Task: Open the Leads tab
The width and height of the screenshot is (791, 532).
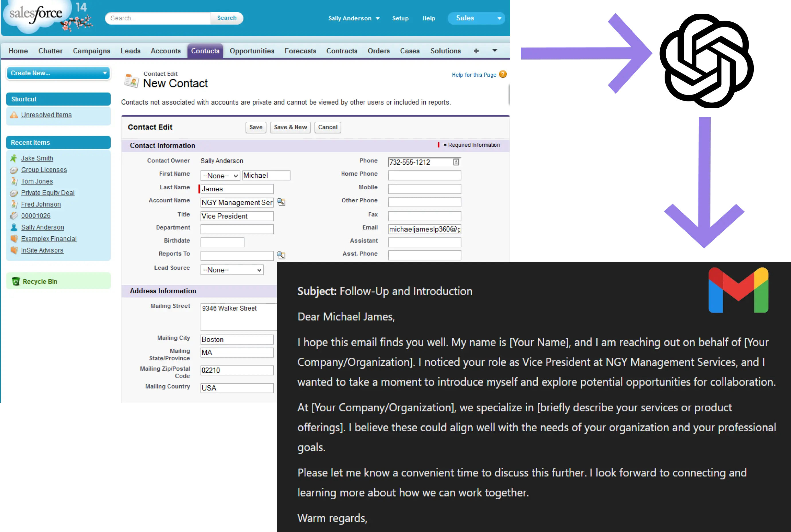Action: [x=130, y=51]
